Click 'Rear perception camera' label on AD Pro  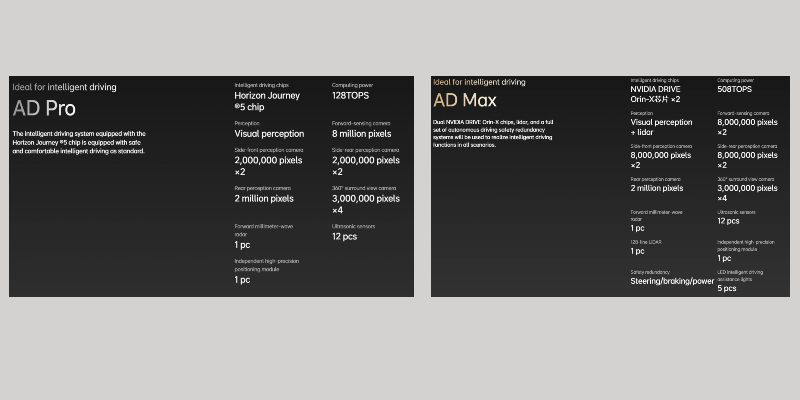click(x=262, y=188)
